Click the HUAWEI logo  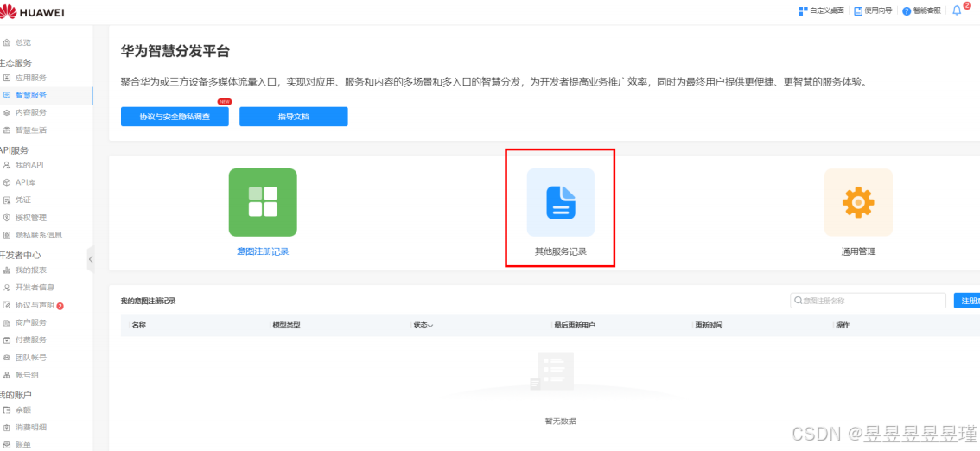click(x=32, y=12)
